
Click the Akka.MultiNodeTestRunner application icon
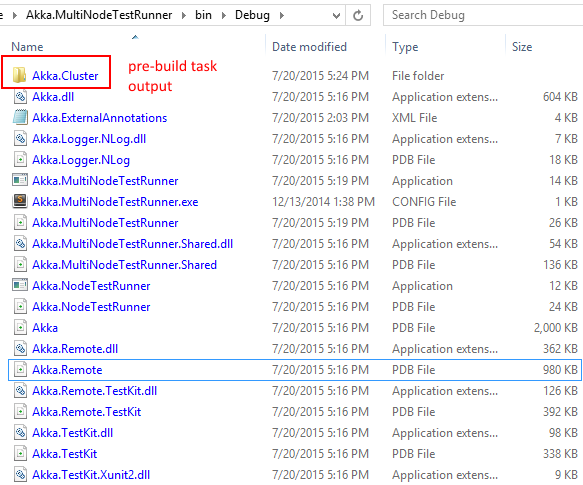(x=20, y=181)
